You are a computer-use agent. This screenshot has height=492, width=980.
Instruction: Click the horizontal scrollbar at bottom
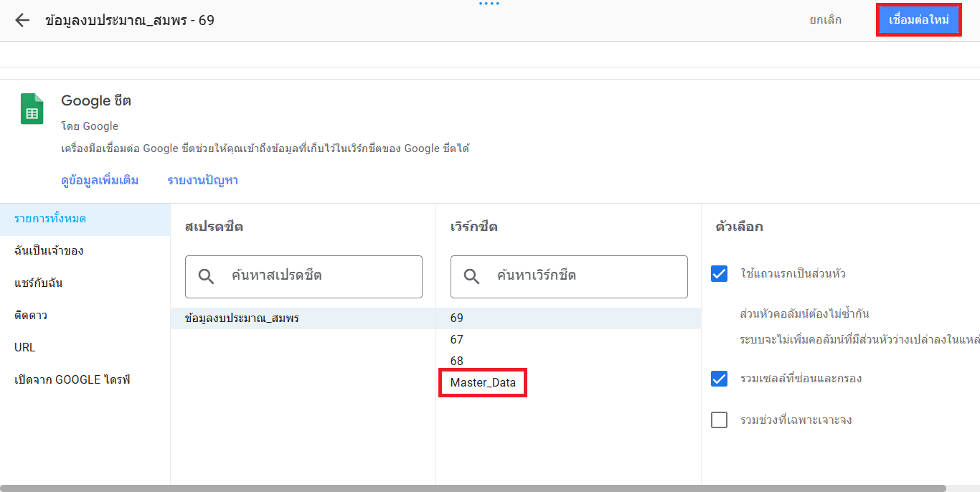473,488
